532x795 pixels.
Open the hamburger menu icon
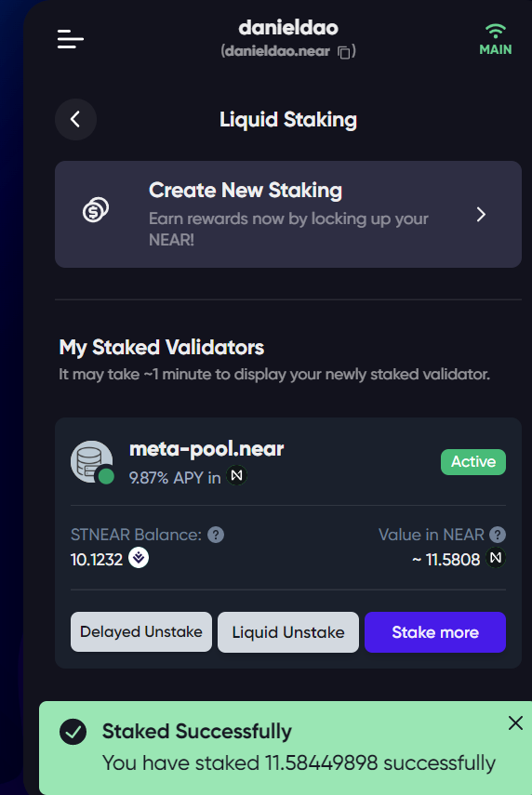[x=71, y=39]
